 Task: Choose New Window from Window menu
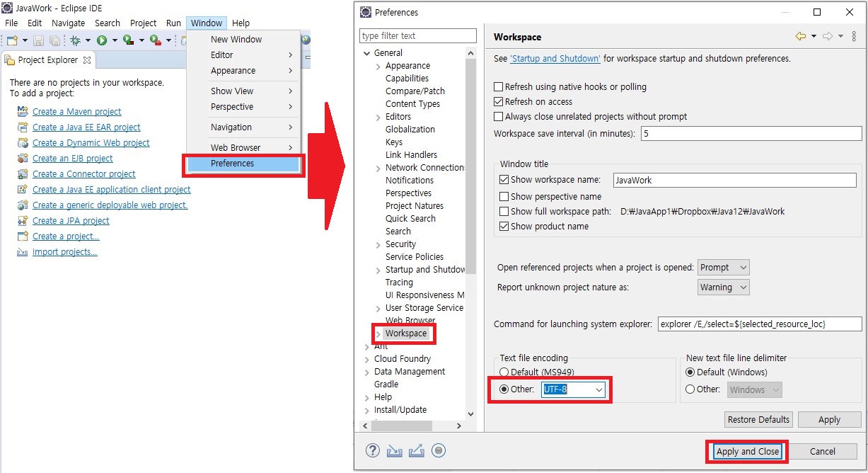pyautogui.click(x=243, y=40)
